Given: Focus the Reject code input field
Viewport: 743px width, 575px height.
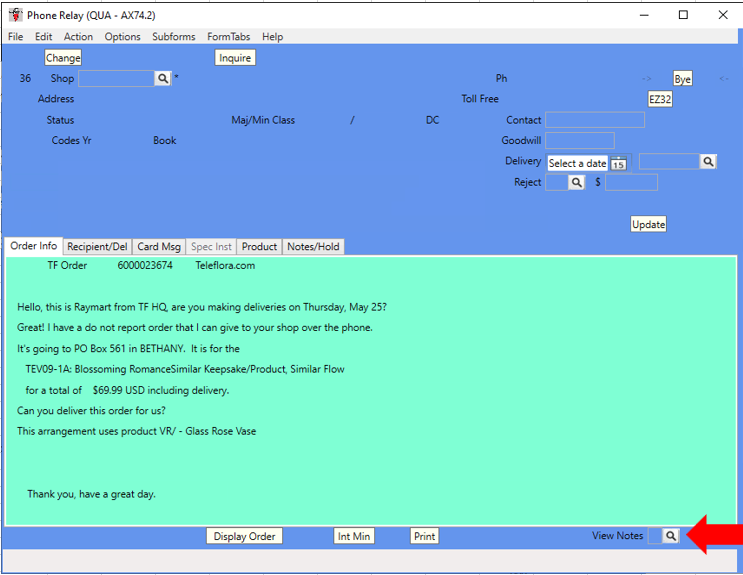Looking at the screenshot, I should (x=557, y=183).
